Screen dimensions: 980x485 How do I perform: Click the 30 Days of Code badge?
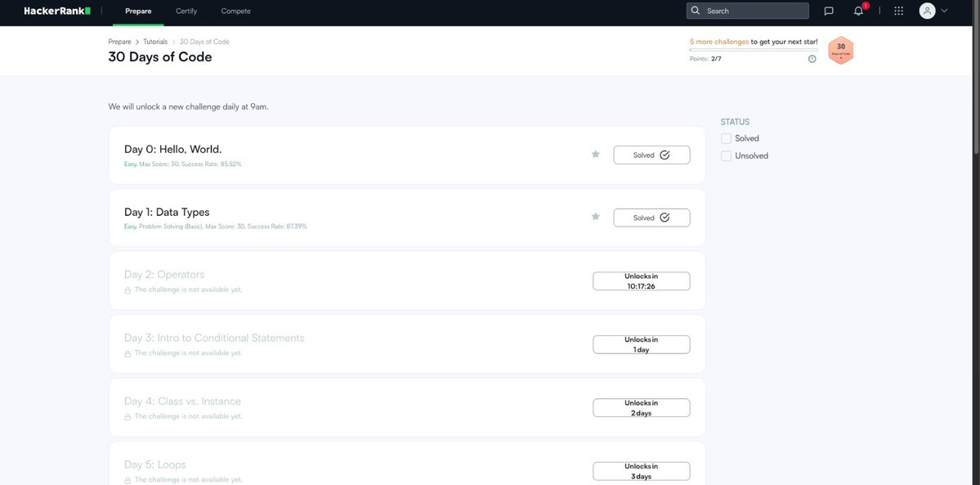(x=839, y=49)
